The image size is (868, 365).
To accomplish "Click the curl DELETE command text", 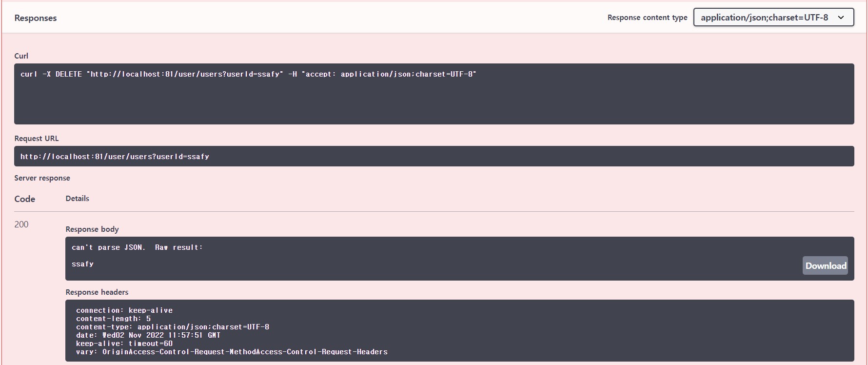I will 248,74.
